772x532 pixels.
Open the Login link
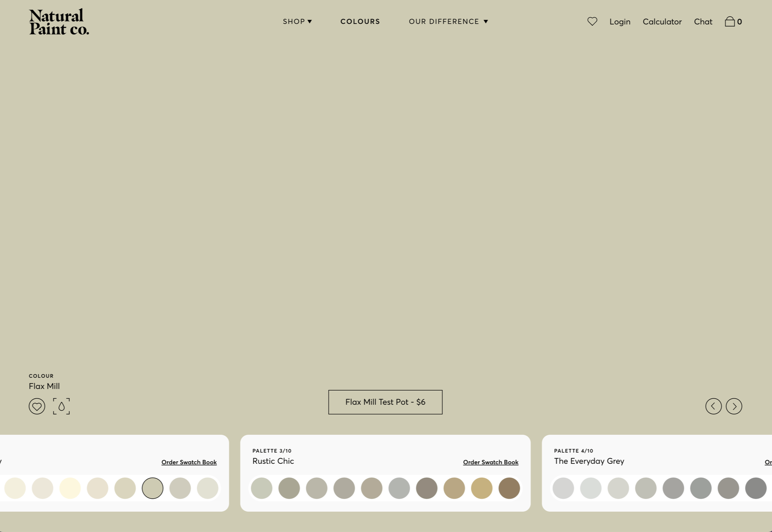click(x=620, y=22)
